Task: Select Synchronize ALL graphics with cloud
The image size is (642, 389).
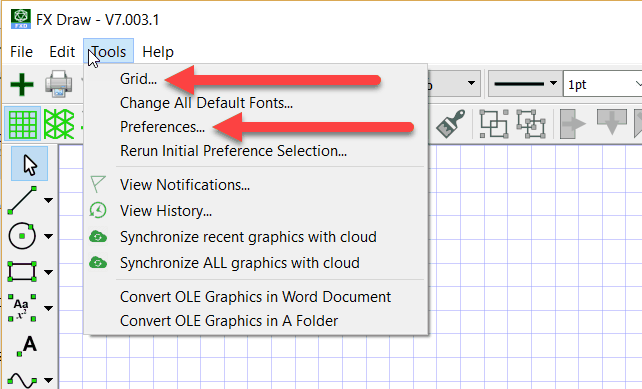Action: (x=256, y=262)
